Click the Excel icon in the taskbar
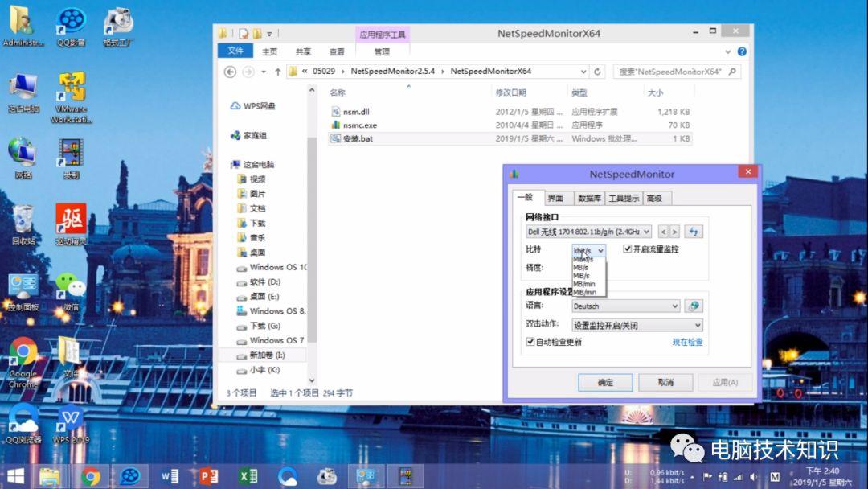 [x=248, y=476]
